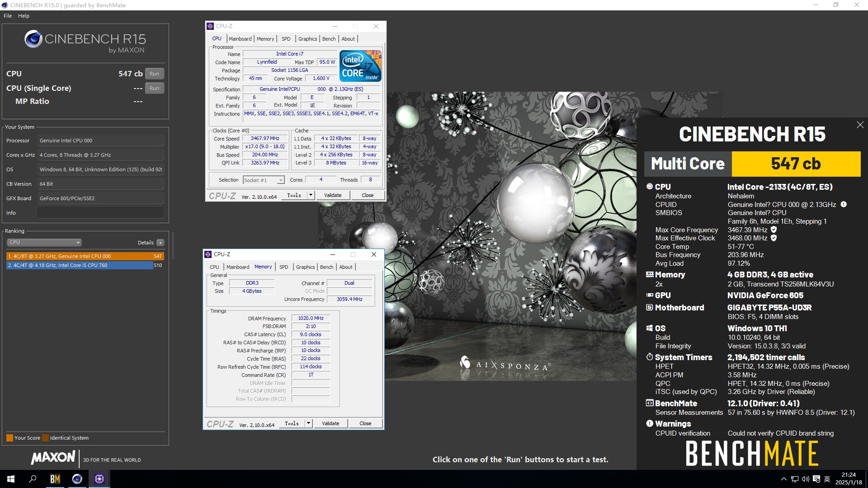Viewport: 868px width, 488px height.
Task: Click the Processor field Genuine Intel CPU 000
Action: 100,141
